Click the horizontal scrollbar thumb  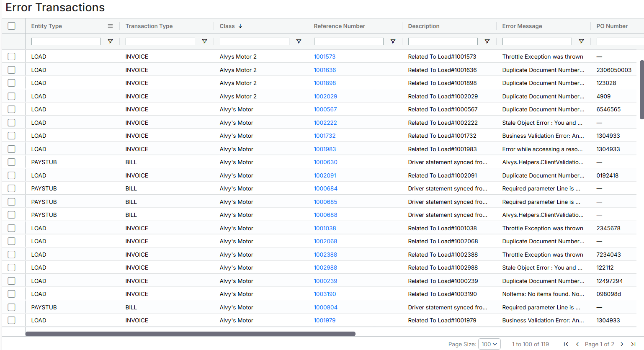pyautogui.click(x=191, y=334)
